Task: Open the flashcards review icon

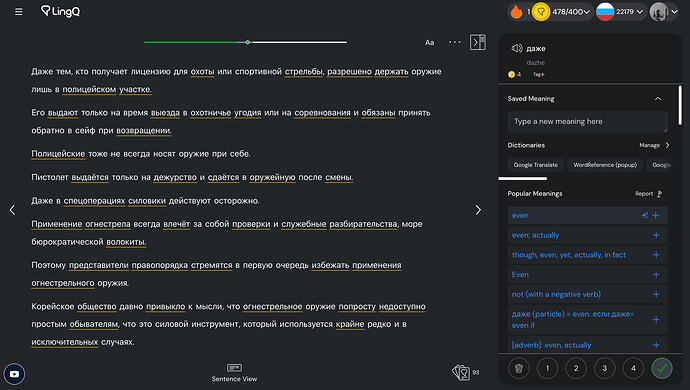Action: 461,372
